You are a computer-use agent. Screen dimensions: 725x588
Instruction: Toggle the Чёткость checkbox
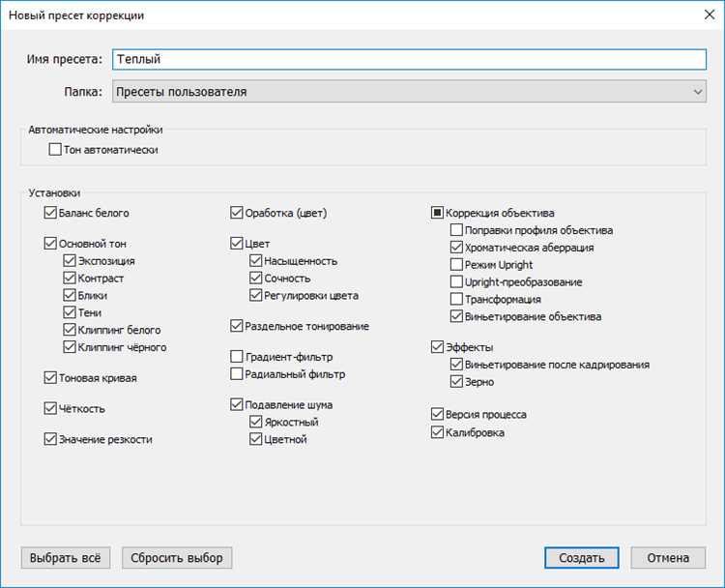point(50,408)
